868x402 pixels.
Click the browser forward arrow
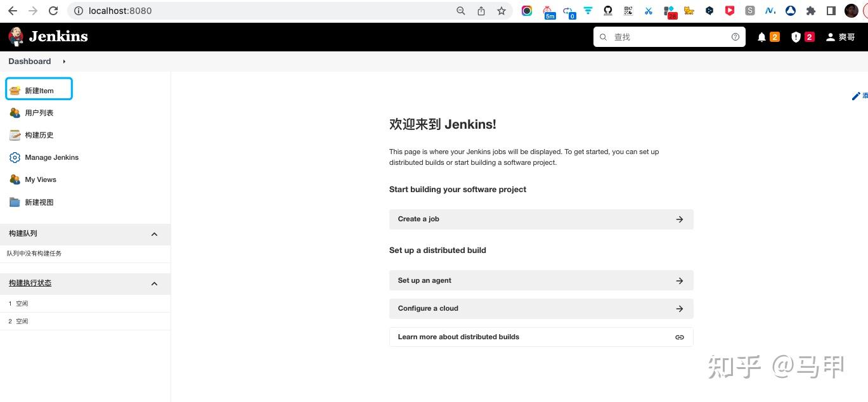pos(33,11)
